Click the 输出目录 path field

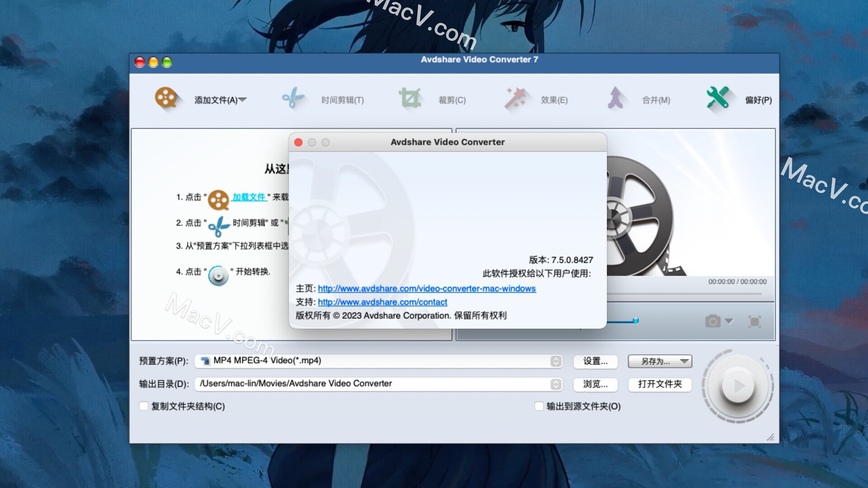click(x=378, y=384)
